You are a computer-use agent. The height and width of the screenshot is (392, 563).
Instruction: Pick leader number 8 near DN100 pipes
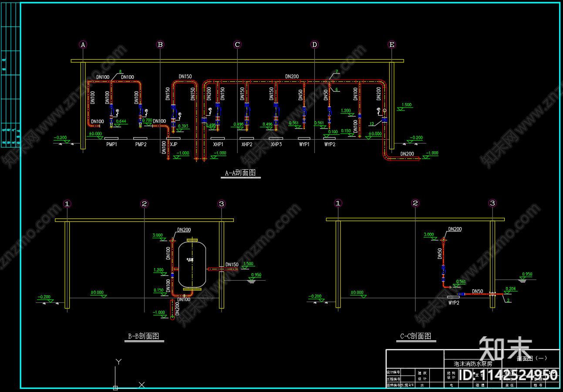pyautogui.click(x=120, y=71)
